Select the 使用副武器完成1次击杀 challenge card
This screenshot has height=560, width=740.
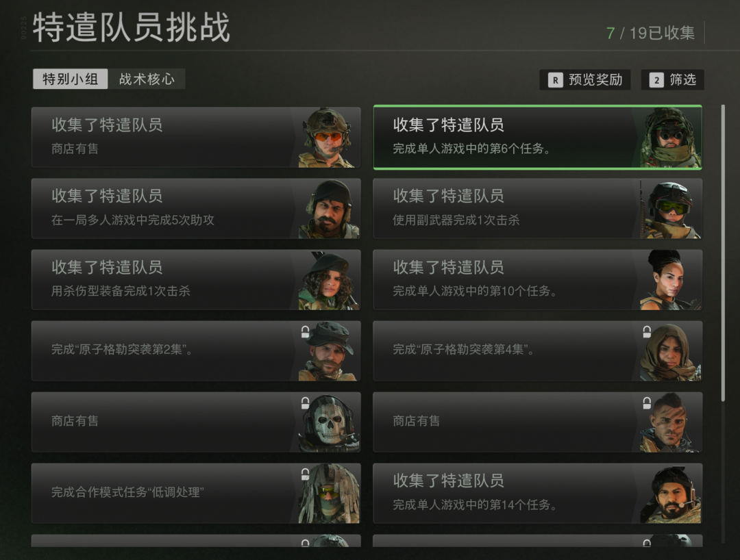(538, 208)
